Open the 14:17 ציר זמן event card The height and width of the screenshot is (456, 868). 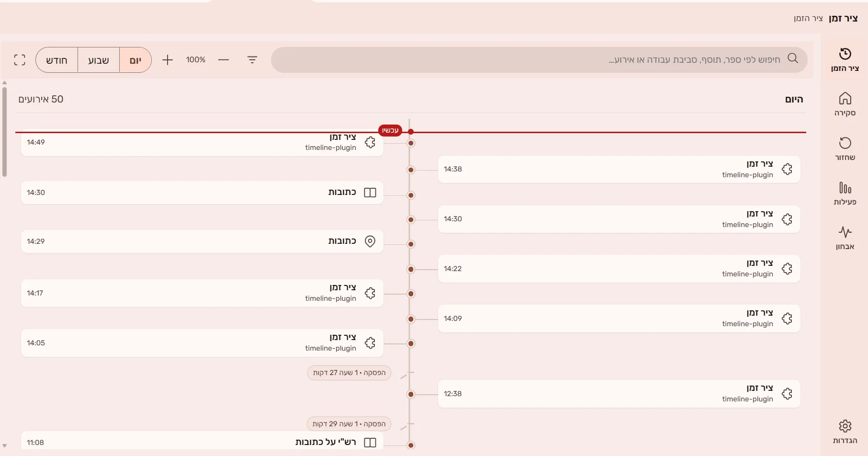[x=202, y=293]
